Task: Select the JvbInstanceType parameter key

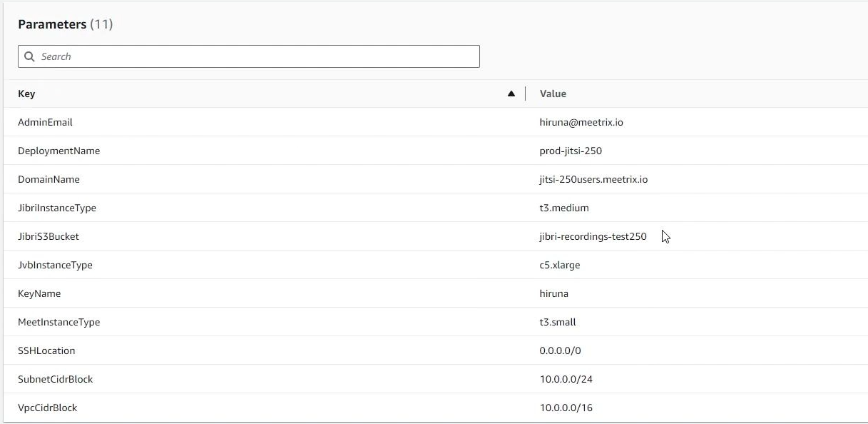Action: pyautogui.click(x=56, y=265)
